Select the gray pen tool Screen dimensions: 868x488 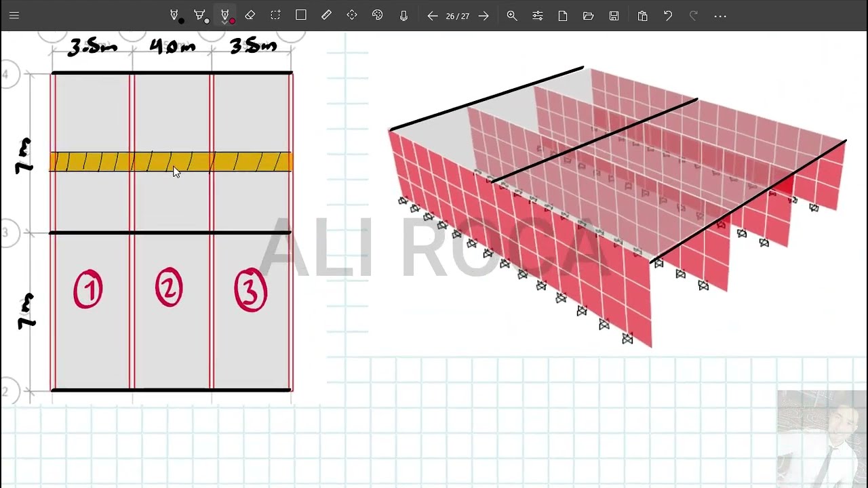[x=200, y=16]
